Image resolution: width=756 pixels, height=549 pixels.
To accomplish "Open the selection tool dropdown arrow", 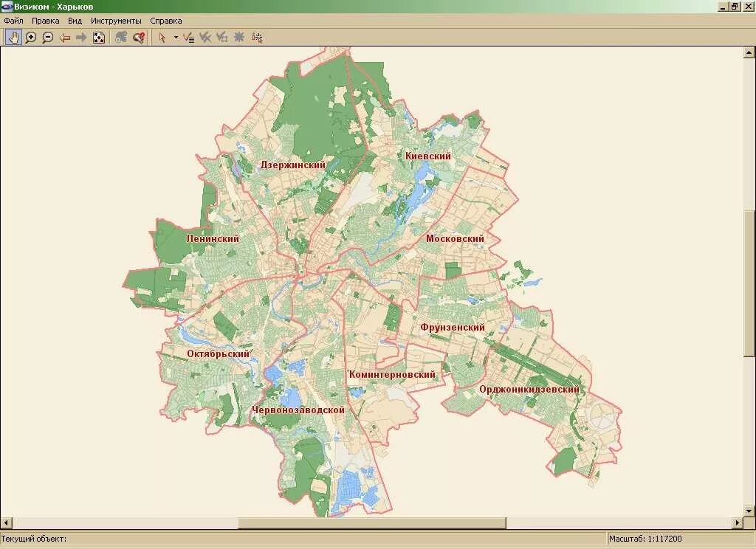I will point(176,37).
